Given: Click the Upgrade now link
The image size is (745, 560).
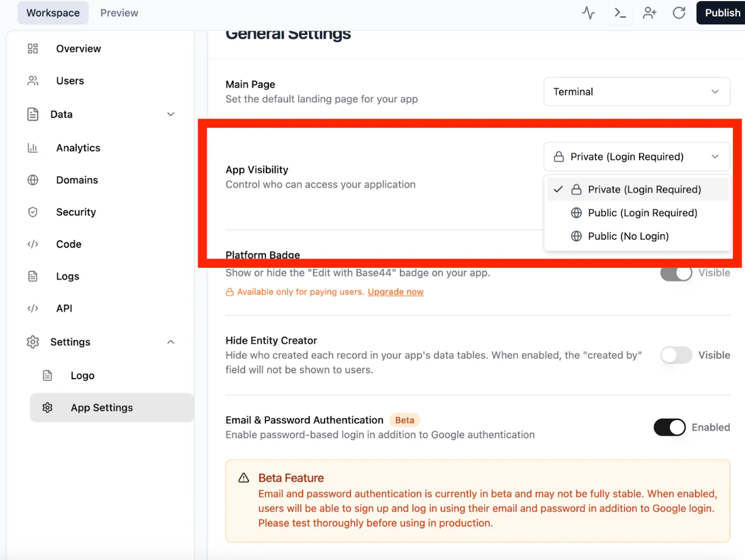Looking at the screenshot, I should tap(396, 292).
